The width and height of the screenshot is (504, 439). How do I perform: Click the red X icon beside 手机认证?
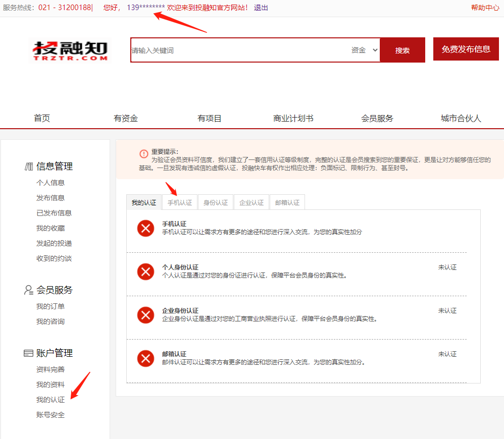pos(145,228)
